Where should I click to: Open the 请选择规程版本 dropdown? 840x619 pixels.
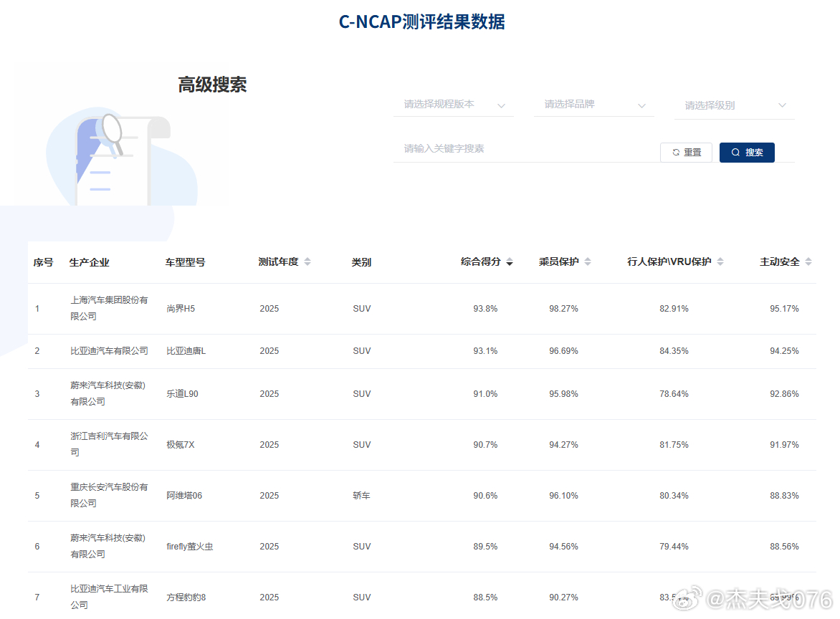click(453, 105)
